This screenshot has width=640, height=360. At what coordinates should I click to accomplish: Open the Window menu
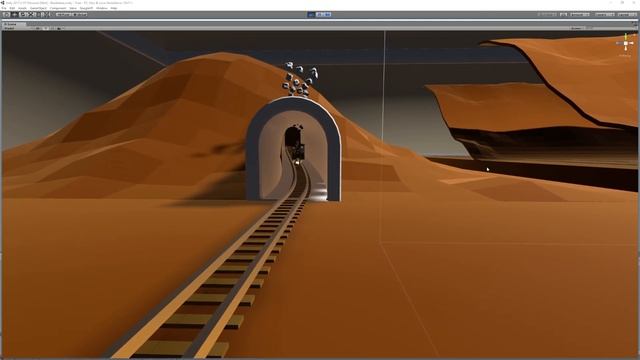click(x=102, y=8)
